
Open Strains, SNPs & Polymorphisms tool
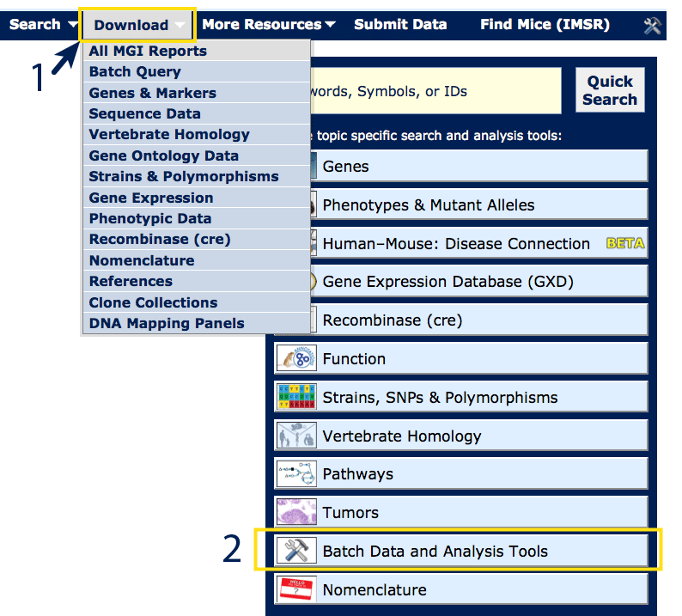coord(461,397)
